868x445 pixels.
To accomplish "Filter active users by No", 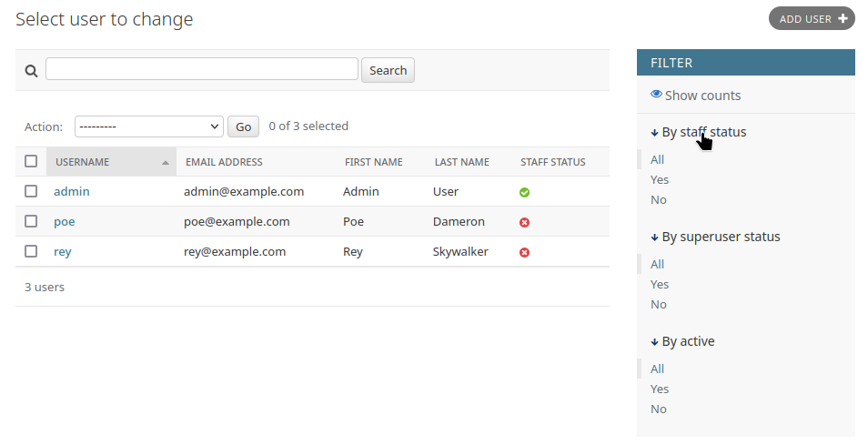I will [x=659, y=409].
